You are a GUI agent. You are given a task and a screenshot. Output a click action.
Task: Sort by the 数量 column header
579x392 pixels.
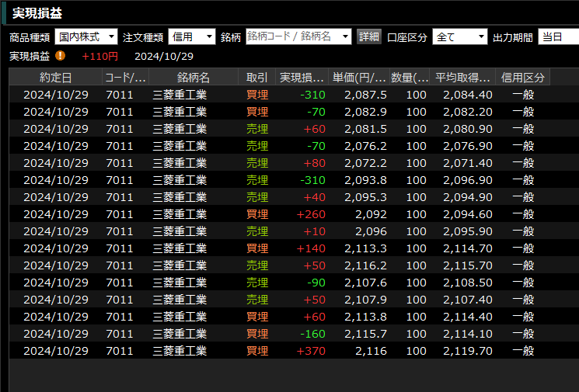pyautogui.click(x=410, y=78)
